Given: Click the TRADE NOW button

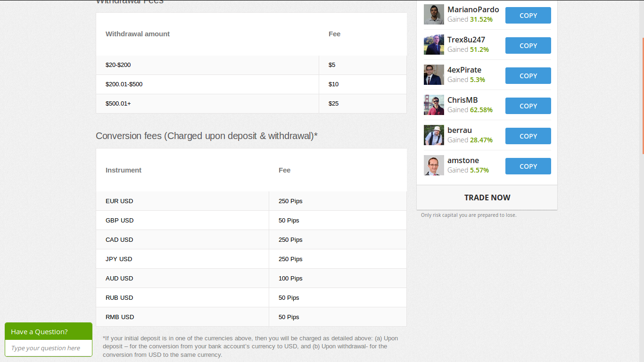Looking at the screenshot, I should (x=487, y=197).
